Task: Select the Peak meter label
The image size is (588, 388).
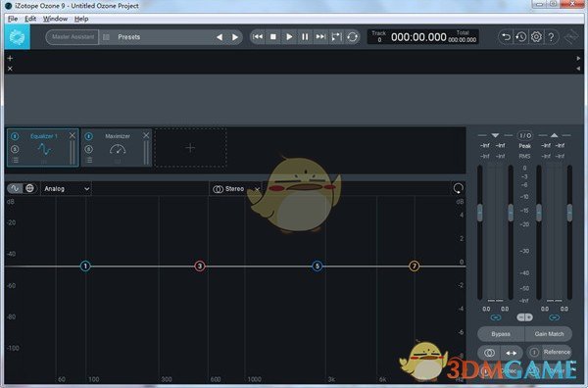Action: [525, 146]
